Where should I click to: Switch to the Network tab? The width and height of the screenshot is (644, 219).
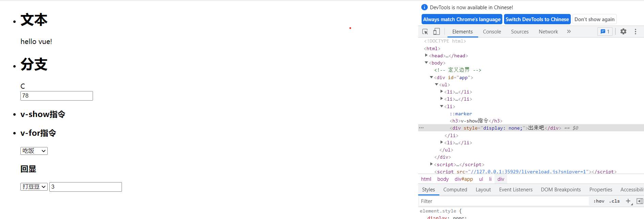coord(548,31)
